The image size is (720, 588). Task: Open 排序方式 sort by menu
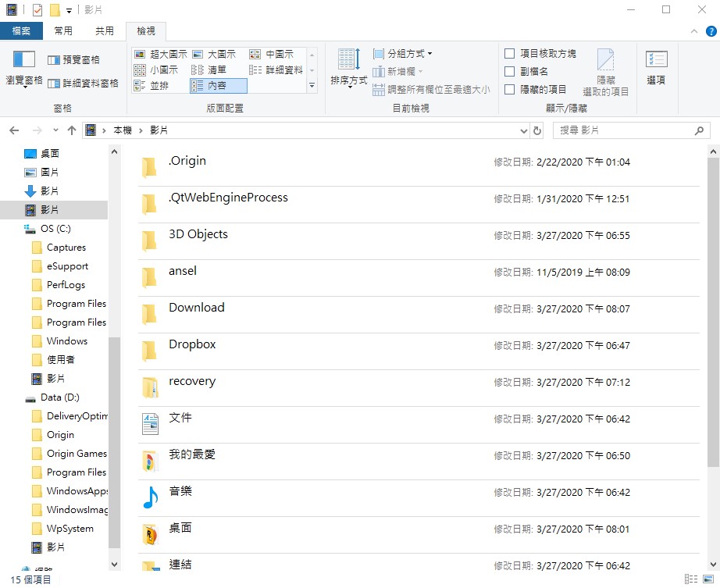tap(348, 68)
